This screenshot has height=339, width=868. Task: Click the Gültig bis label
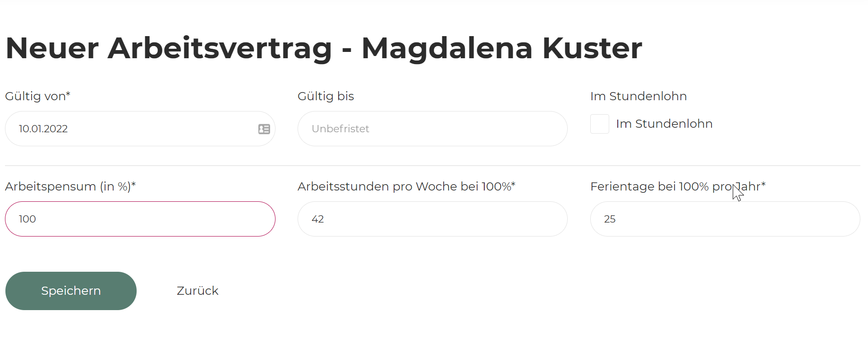[x=326, y=96]
